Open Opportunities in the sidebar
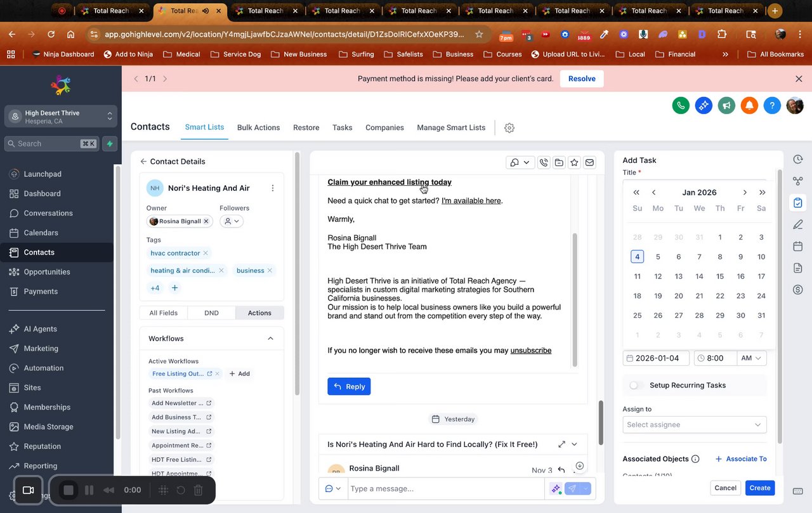 point(47,272)
